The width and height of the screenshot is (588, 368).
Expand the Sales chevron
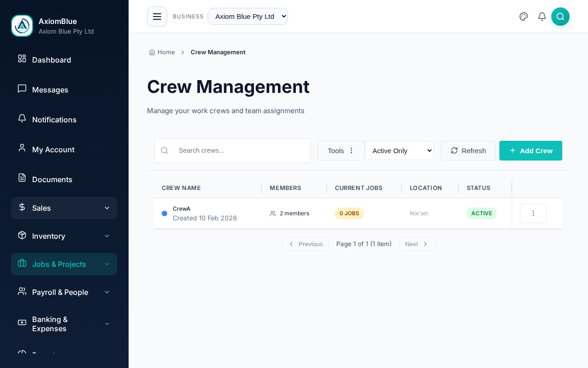tap(107, 208)
